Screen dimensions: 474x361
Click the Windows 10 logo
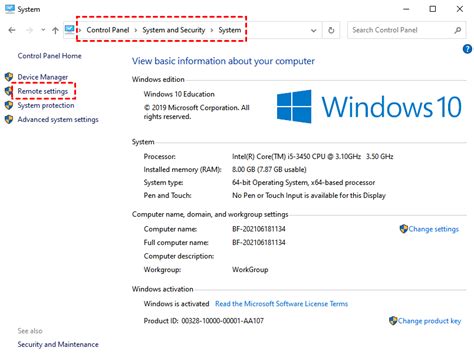369,107
